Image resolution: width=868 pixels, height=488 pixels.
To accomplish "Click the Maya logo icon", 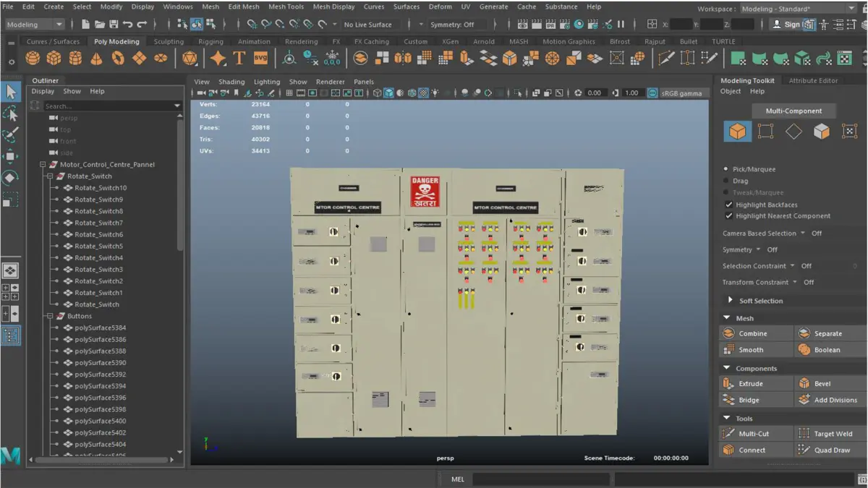I will (x=11, y=455).
